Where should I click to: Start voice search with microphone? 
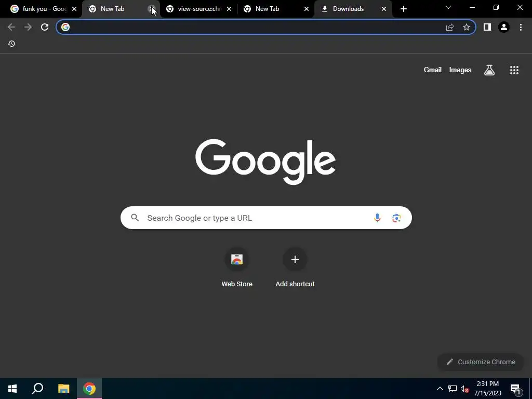(377, 218)
